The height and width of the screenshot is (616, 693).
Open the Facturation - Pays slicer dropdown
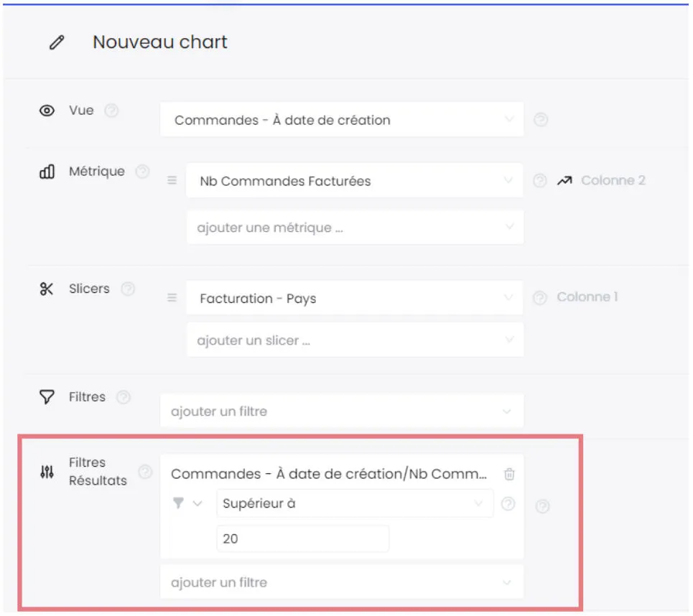355,298
